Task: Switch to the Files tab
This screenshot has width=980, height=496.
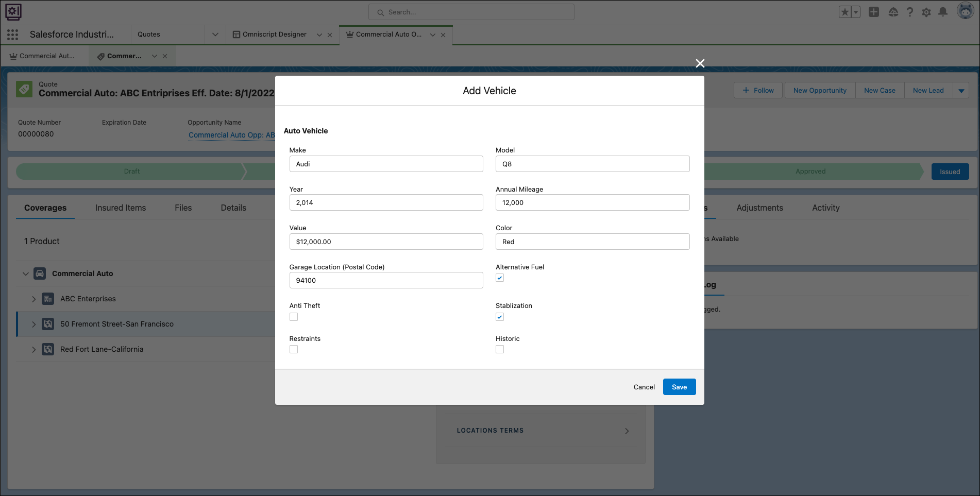Action: 183,208
